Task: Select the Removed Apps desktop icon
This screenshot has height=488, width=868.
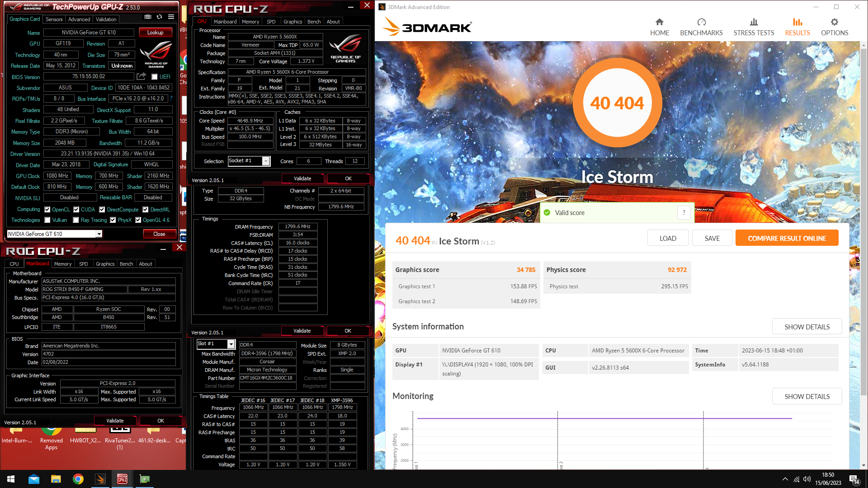Action: tap(51, 440)
